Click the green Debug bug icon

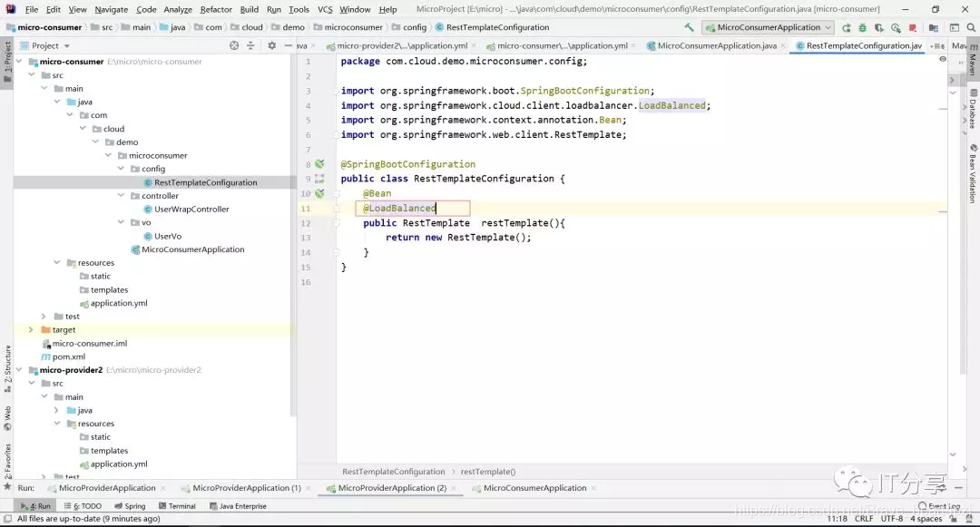(863, 27)
